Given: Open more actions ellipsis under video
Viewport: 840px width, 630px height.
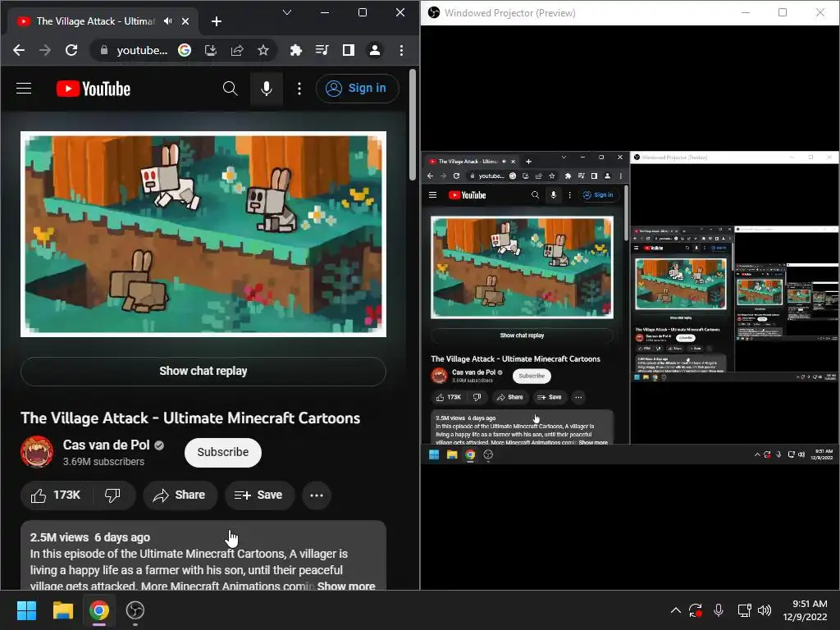Looking at the screenshot, I should (x=317, y=495).
